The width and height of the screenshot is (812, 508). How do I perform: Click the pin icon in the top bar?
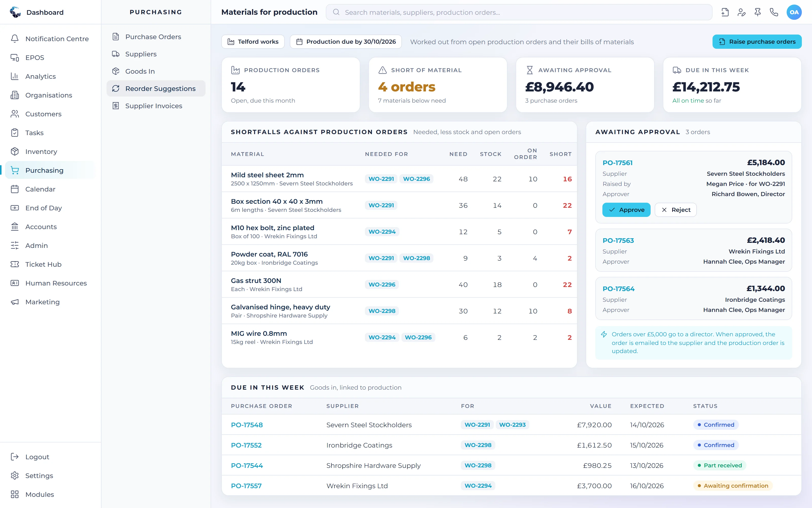[758, 12]
